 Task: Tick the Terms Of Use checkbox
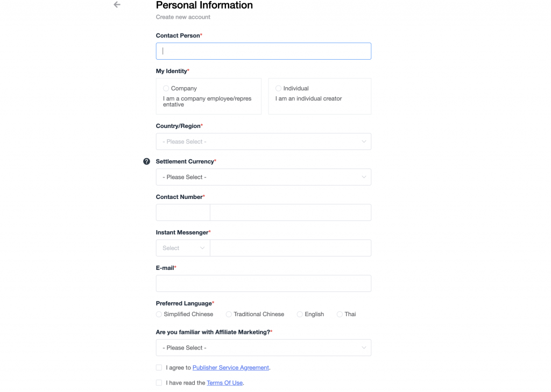[x=159, y=383]
